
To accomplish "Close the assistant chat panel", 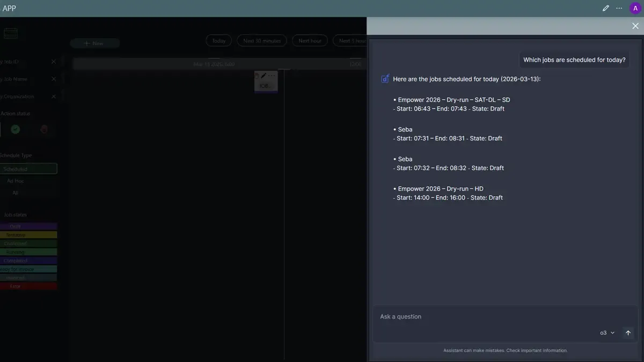I will [635, 26].
